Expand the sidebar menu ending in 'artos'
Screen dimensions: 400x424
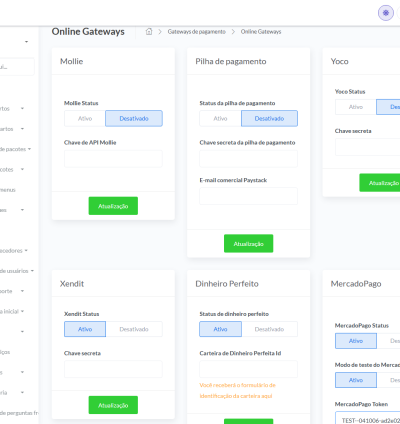pyautogui.click(x=12, y=129)
